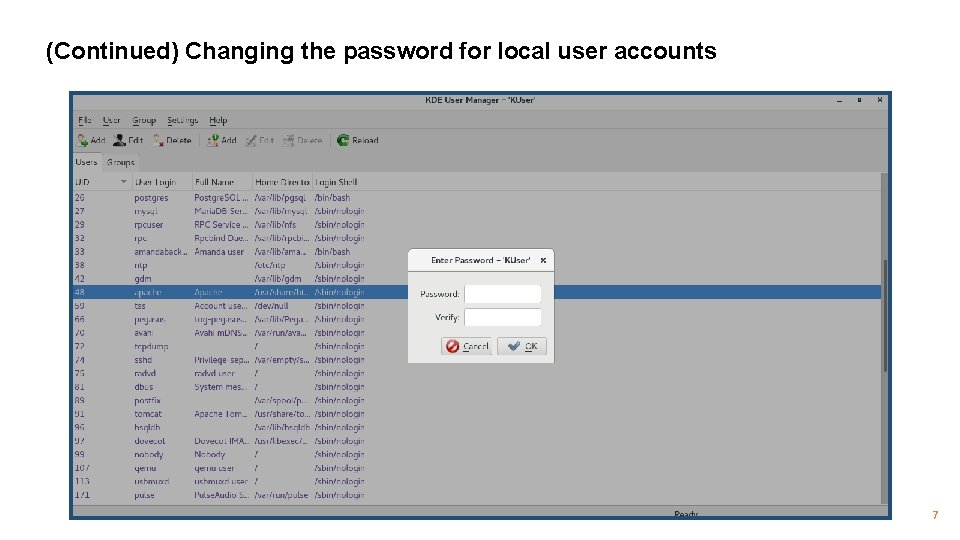Click the Nobody full name cell

click(x=209, y=454)
